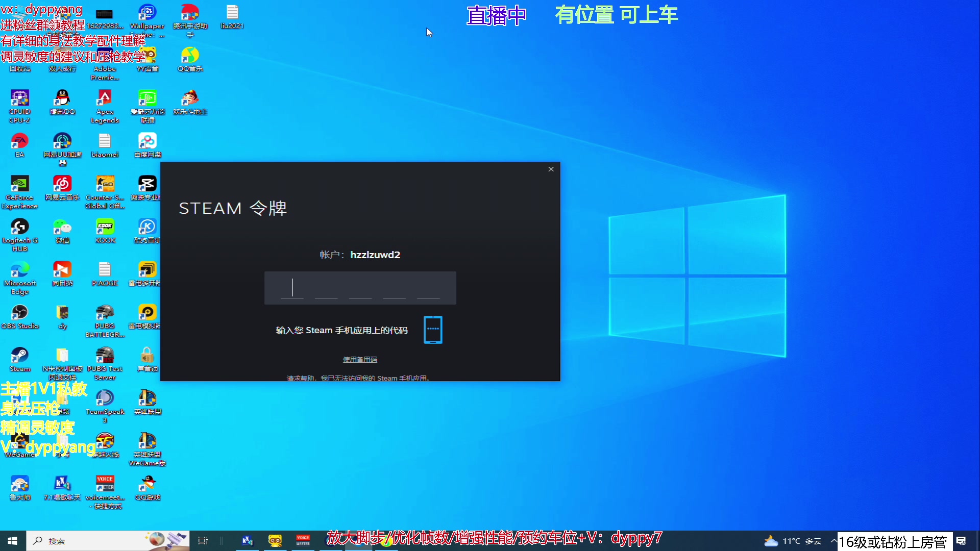Click Voicemeeter icon on the taskbar
980x551 pixels.
pos(303,541)
